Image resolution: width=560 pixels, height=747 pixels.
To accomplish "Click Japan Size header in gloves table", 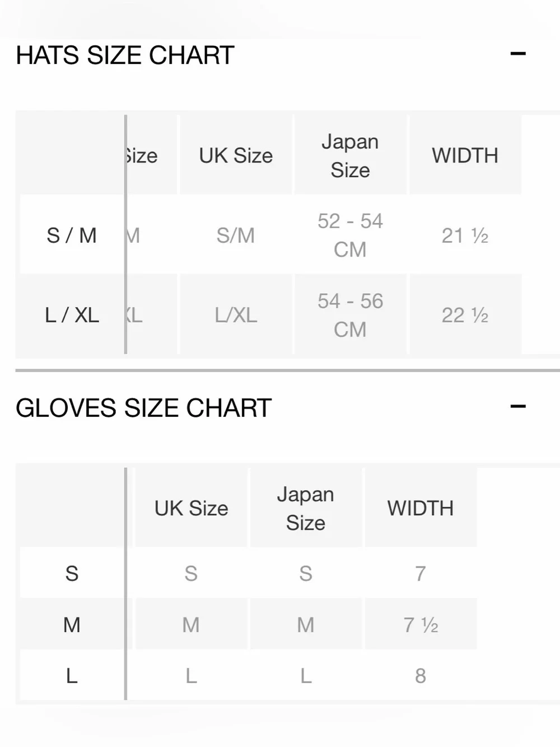I will tap(305, 508).
